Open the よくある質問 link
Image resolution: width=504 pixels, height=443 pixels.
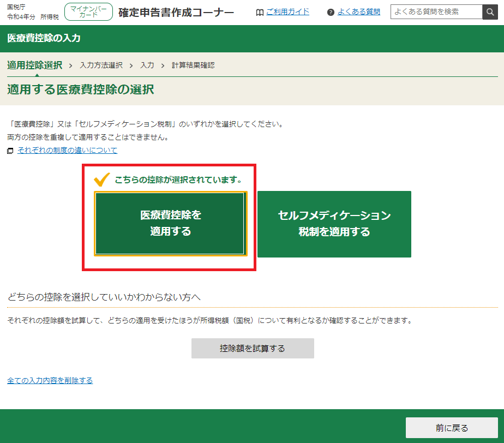click(x=359, y=12)
